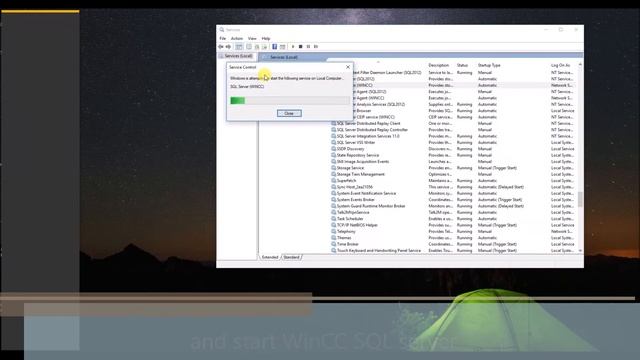Sort by the Description column header

439,65
